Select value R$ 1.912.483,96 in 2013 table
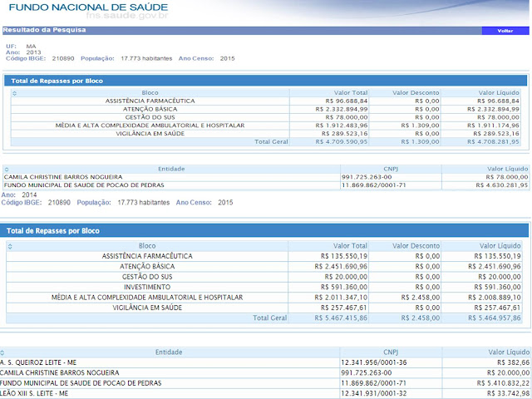 [x=342, y=126]
